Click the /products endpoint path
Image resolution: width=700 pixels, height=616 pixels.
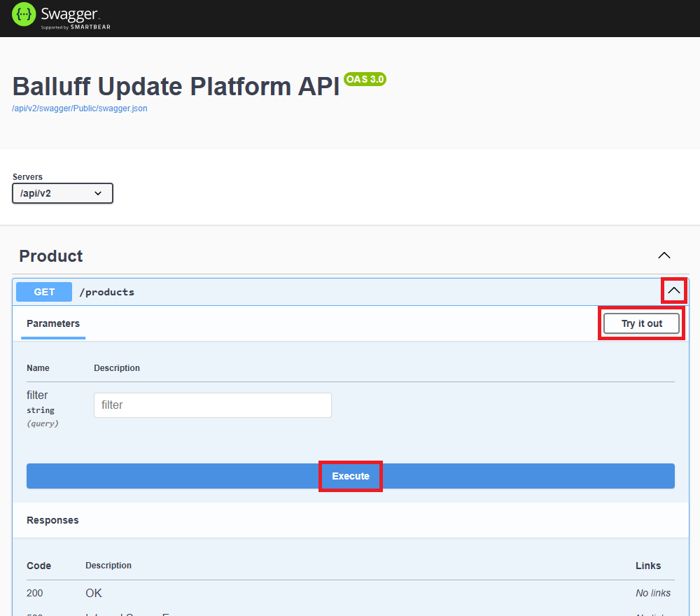click(x=106, y=292)
